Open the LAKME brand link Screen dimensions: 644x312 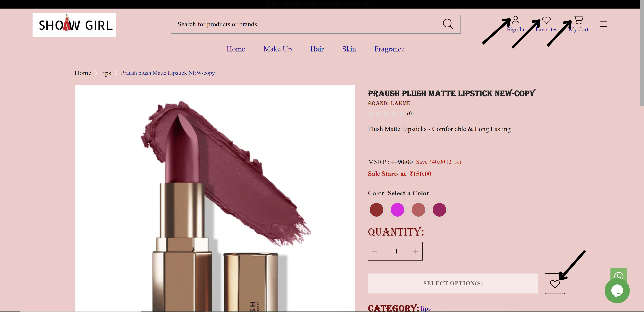400,103
